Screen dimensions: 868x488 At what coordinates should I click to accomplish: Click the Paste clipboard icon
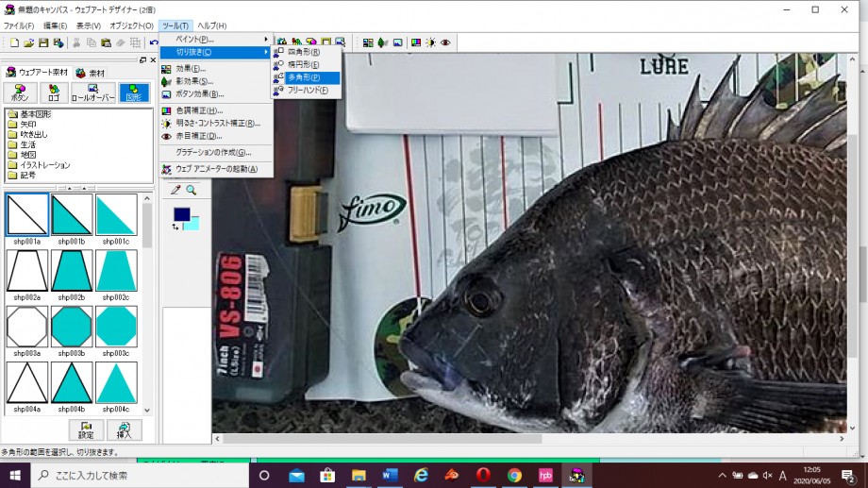coord(106,42)
